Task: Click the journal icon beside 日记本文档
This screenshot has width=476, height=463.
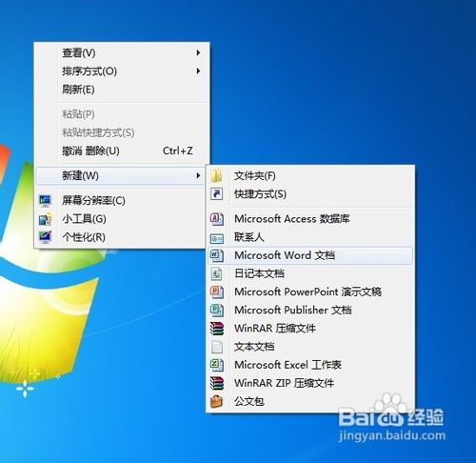Action: 217,273
